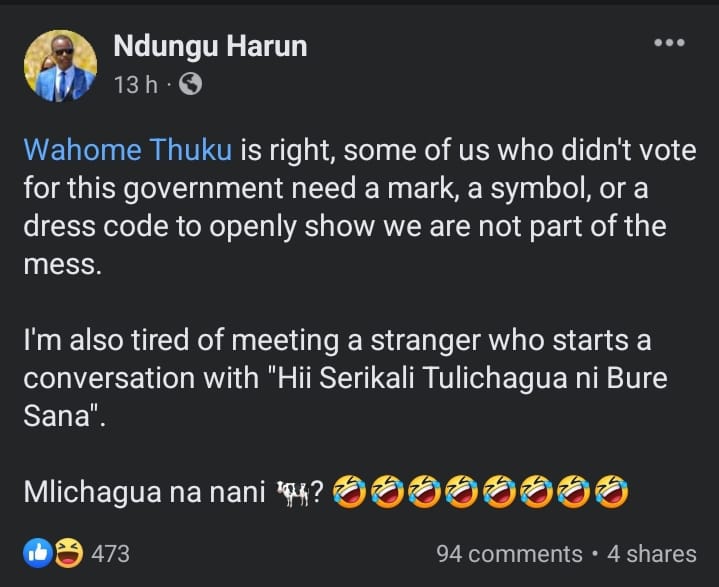Screen dimensions: 719x587
Task: Click the globe public audience icon
Action: [189, 85]
